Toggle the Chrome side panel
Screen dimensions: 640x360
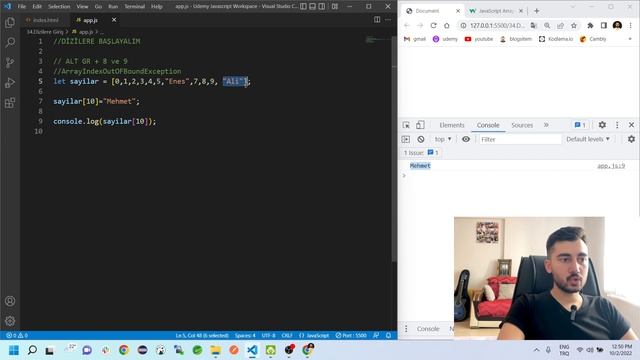pos(604,25)
